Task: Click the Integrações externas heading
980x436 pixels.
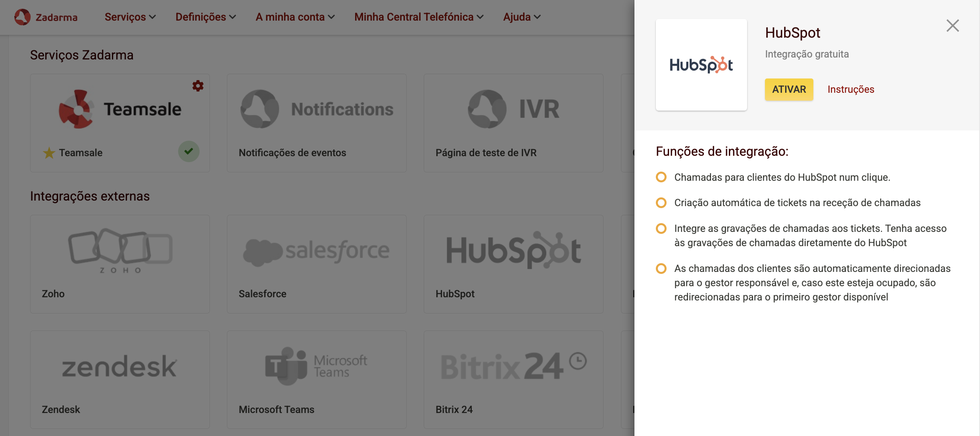Action: click(x=90, y=196)
